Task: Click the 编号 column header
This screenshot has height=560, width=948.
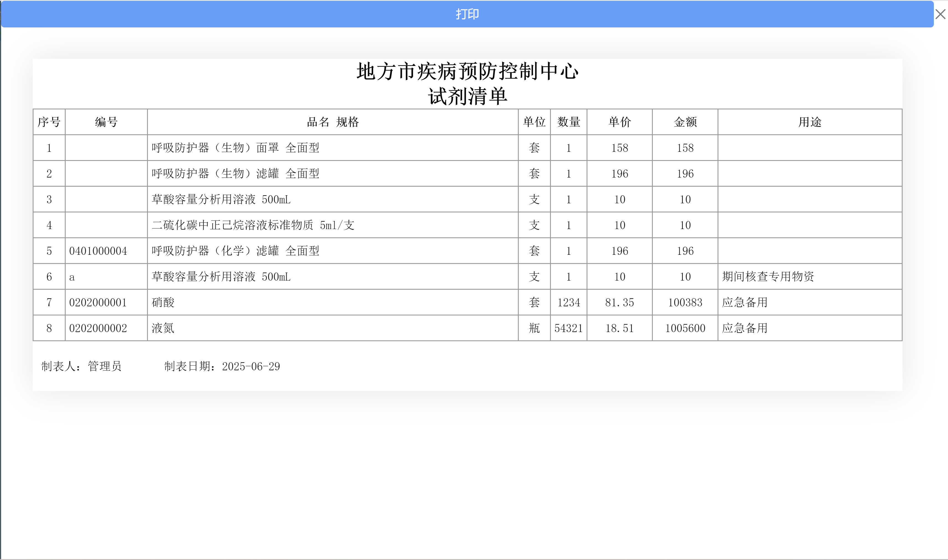Action: (x=106, y=122)
